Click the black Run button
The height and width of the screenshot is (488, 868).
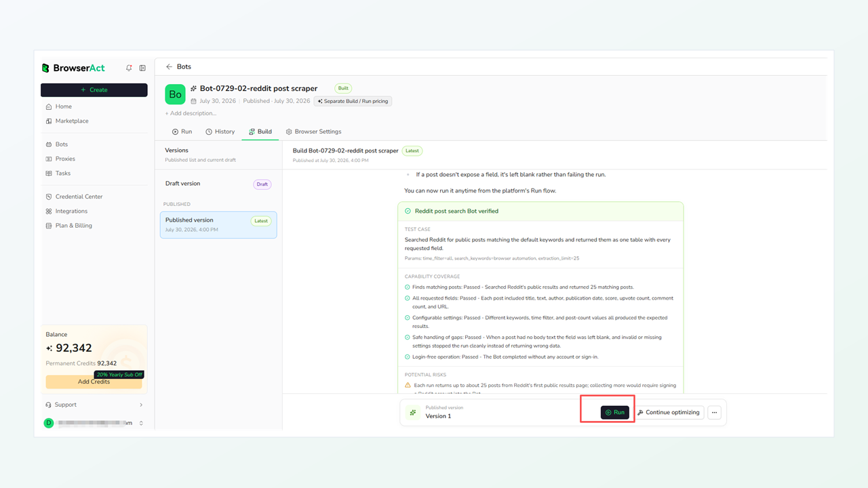(615, 412)
